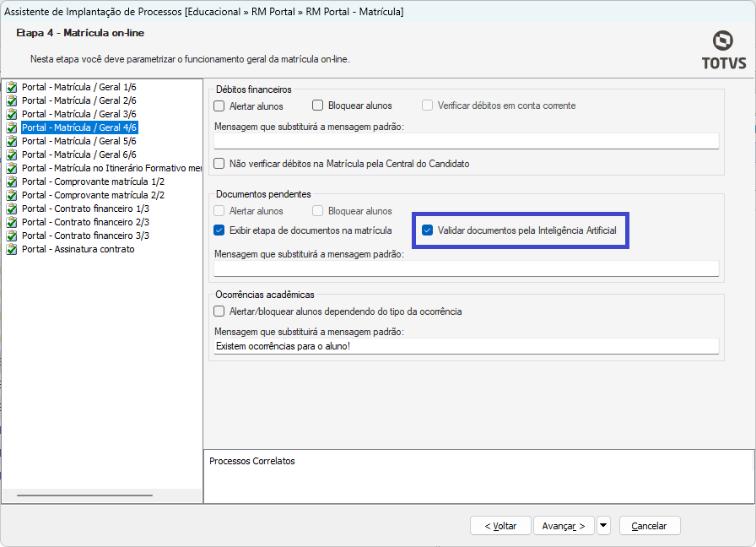Click the checkmark icon beside Geral 3/6
Image resolution: width=756 pixels, height=547 pixels.
click(12, 114)
